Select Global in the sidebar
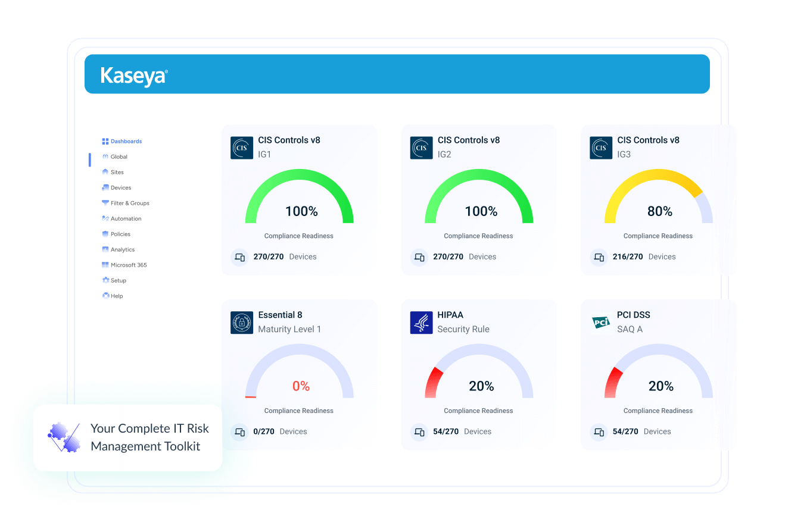This screenshot has width=810, height=532. pyautogui.click(x=115, y=157)
